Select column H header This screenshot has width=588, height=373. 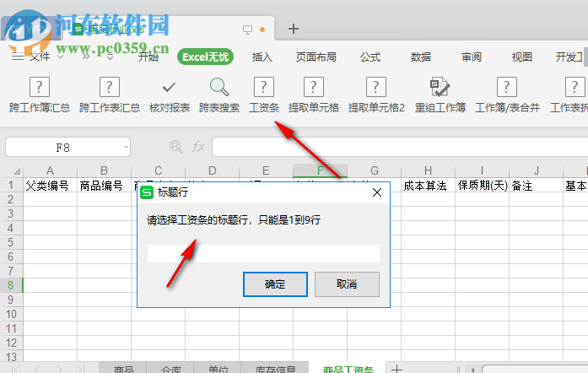coord(428,170)
